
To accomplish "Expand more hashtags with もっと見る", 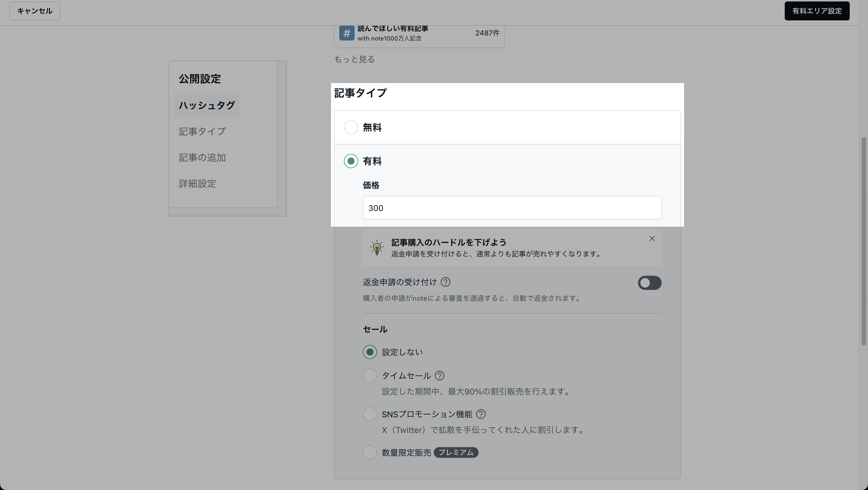I will [355, 59].
